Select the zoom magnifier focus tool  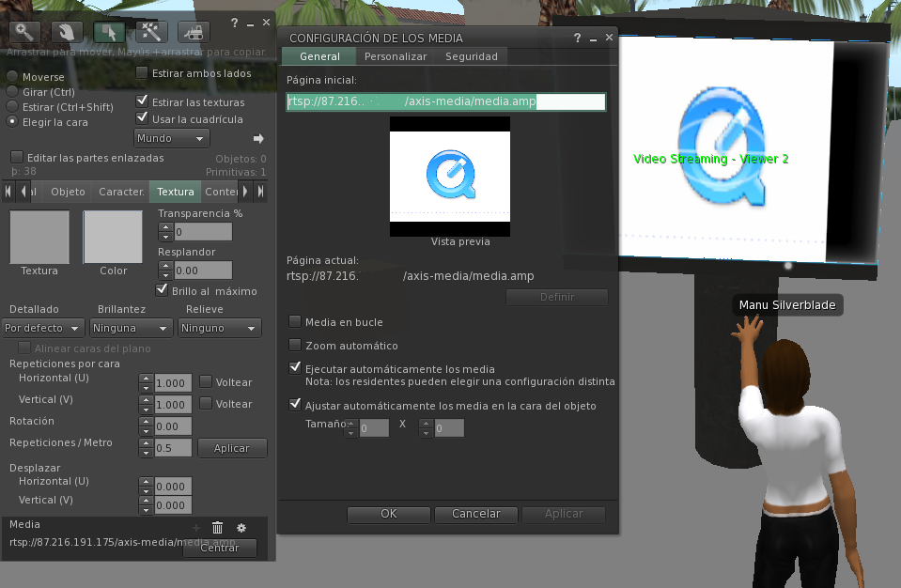24,31
